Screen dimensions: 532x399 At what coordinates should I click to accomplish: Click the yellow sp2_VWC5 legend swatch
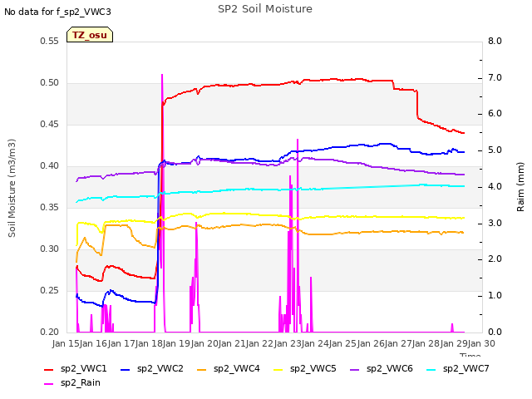(278, 369)
